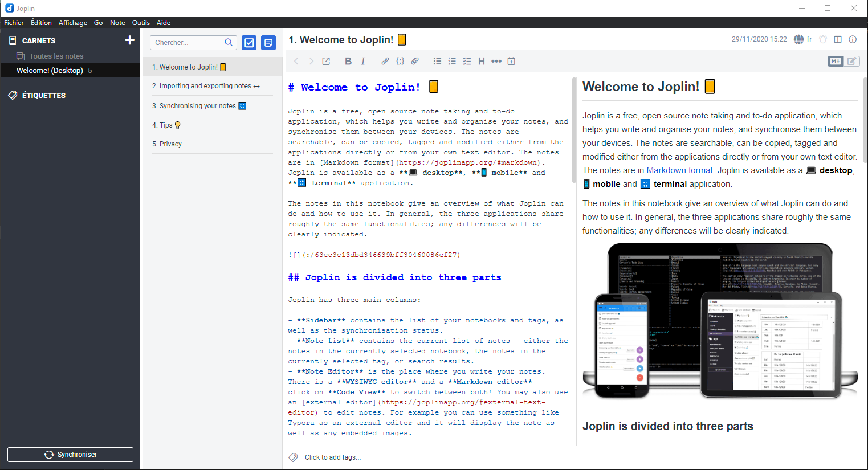
Task: Switch to WYSIWYG rich text editor toggle
Action: coord(851,61)
